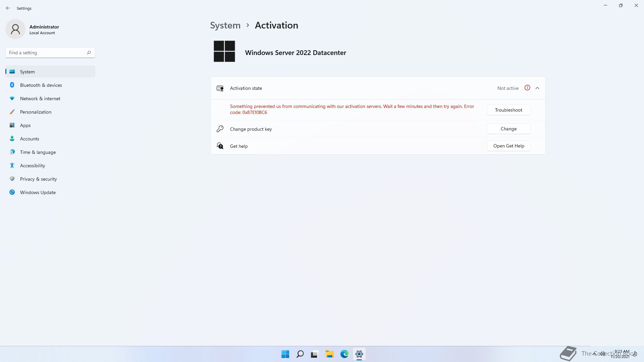
Task: Click the search magnifier in Find a setting
Action: click(x=89, y=53)
